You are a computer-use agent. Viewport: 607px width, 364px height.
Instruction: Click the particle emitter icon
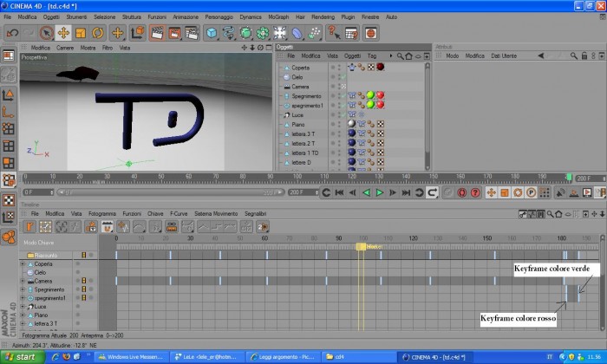pos(314,33)
